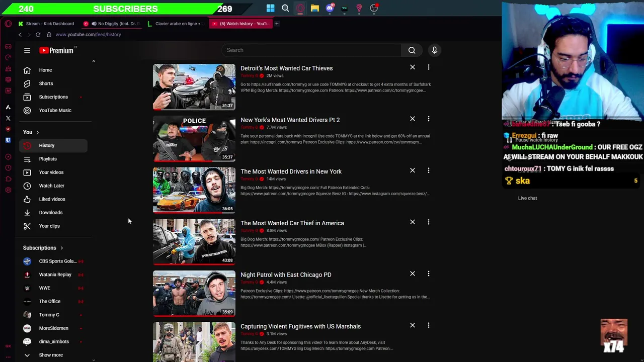Open Windows Start menu
The height and width of the screenshot is (362, 644).
click(x=271, y=8)
